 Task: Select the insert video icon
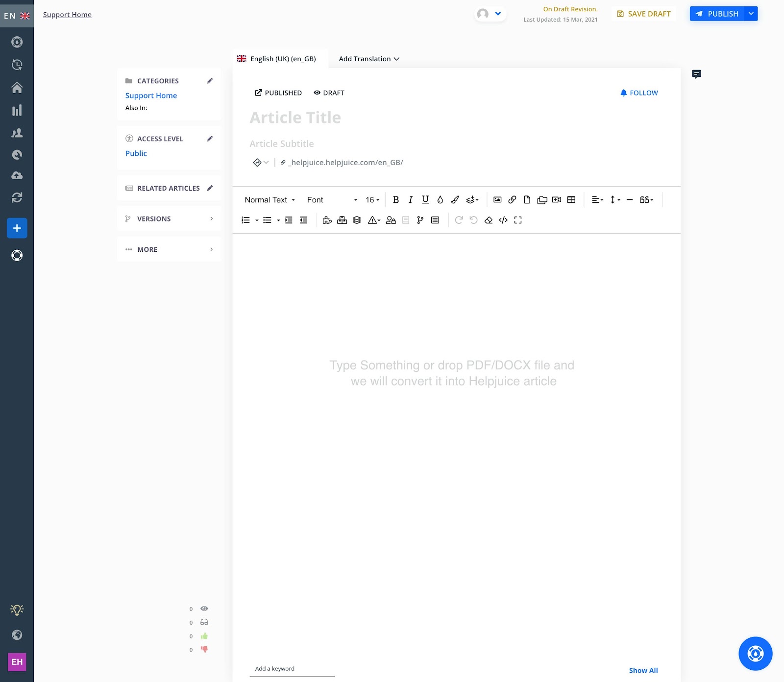[x=557, y=199]
